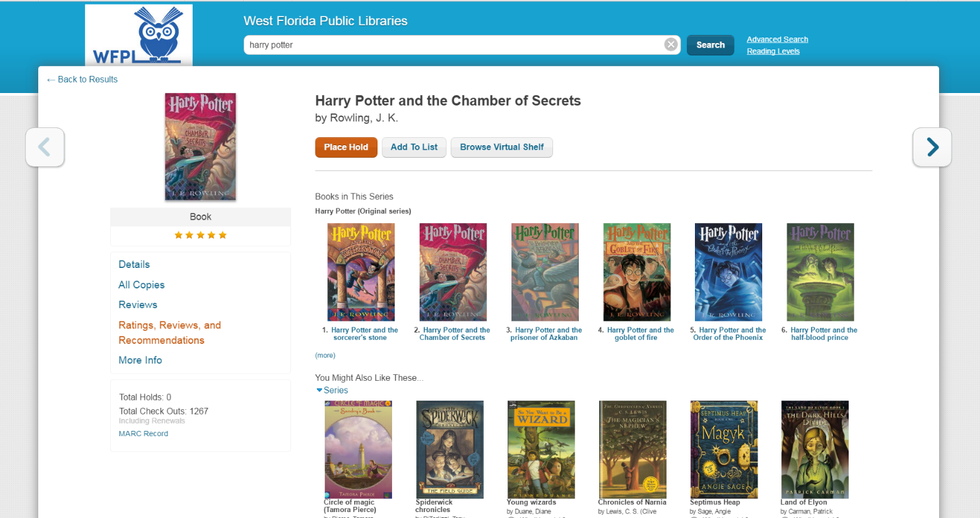Go to next result with right arrow
The width and height of the screenshot is (980, 518).
(x=932, y=147)
